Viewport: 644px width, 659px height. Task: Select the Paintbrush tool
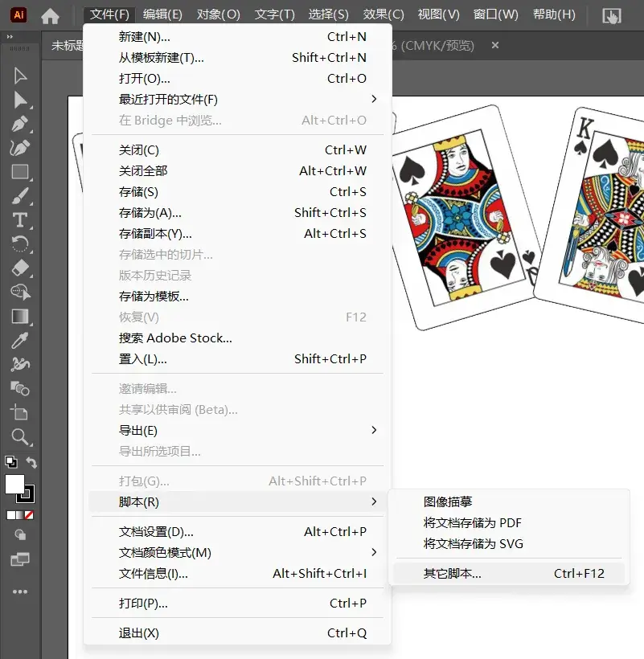pyautogui.click(x=20, y=196)
